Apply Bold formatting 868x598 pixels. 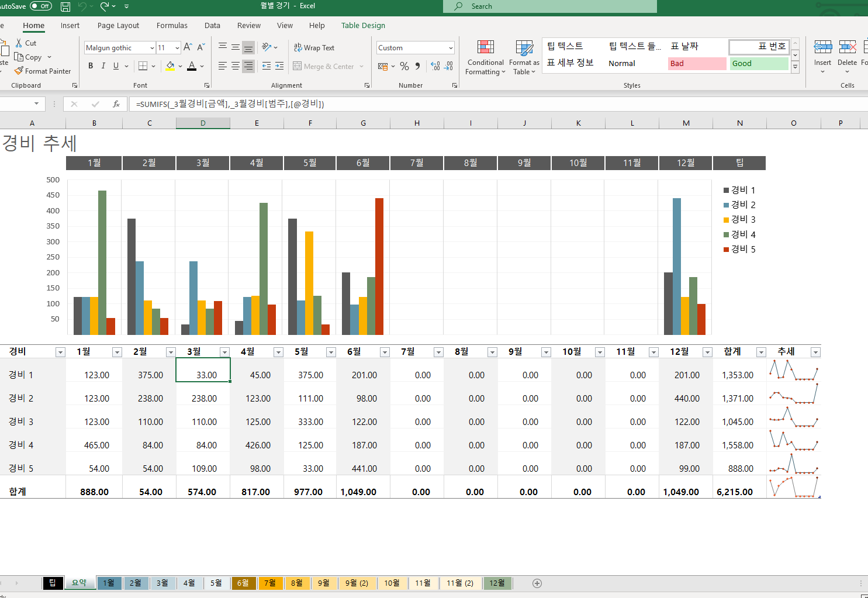91,66
